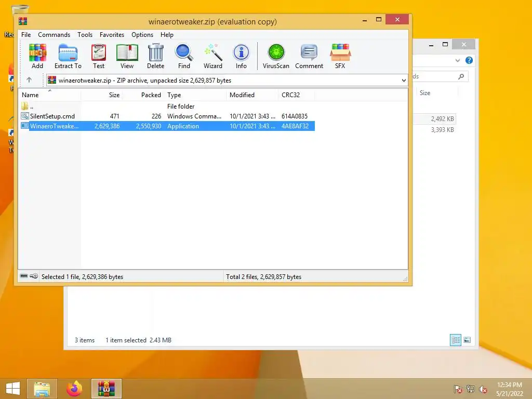Screen dimensions: 532x399
Task: Select the SilentSetup.cmd file name
Action: [x=52, y=116]
